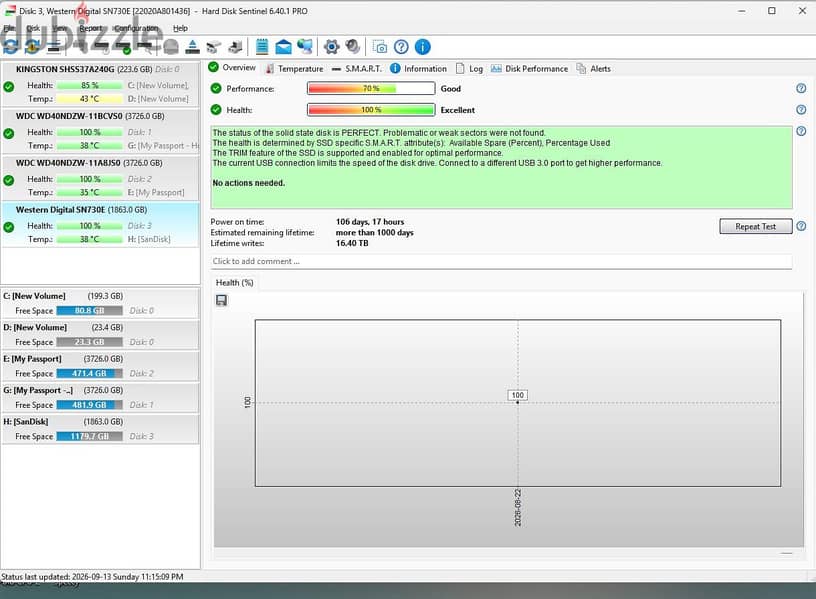Image resolution: width=816 pixels, height=599 pixels.
Task: Select the D: [New Volume] partition entry
Action: tap(100, 335)
